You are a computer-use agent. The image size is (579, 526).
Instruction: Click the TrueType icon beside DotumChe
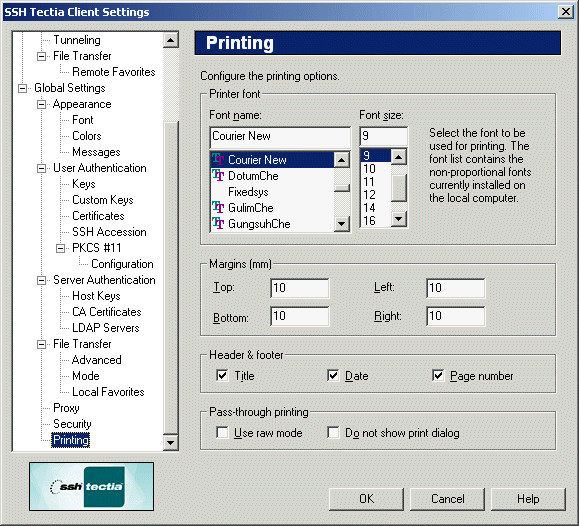218,175
